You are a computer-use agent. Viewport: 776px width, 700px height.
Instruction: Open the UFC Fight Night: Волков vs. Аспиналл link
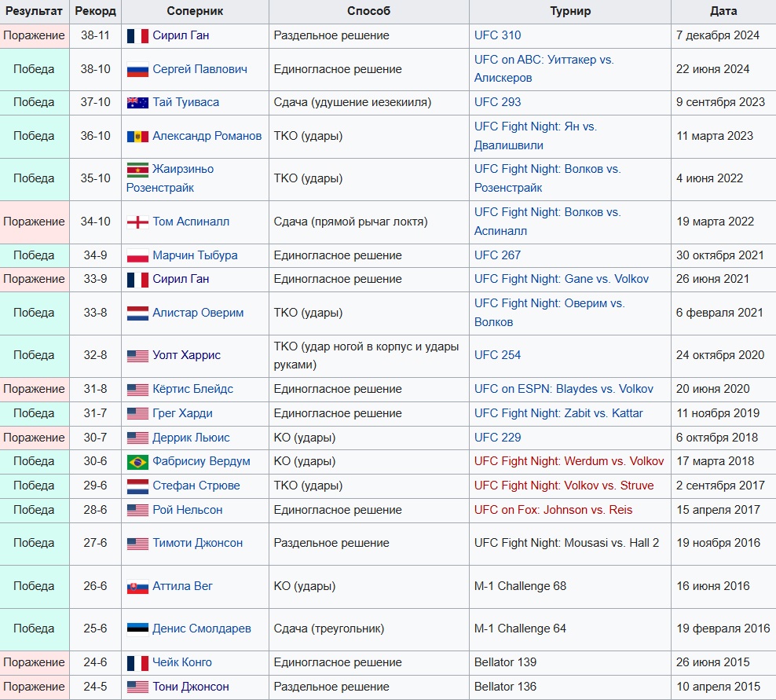547,222
